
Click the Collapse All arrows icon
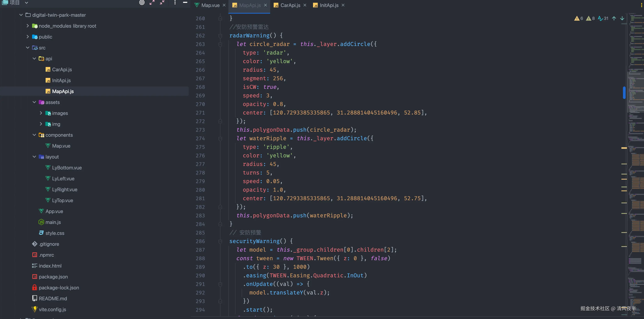pos(162,3)
